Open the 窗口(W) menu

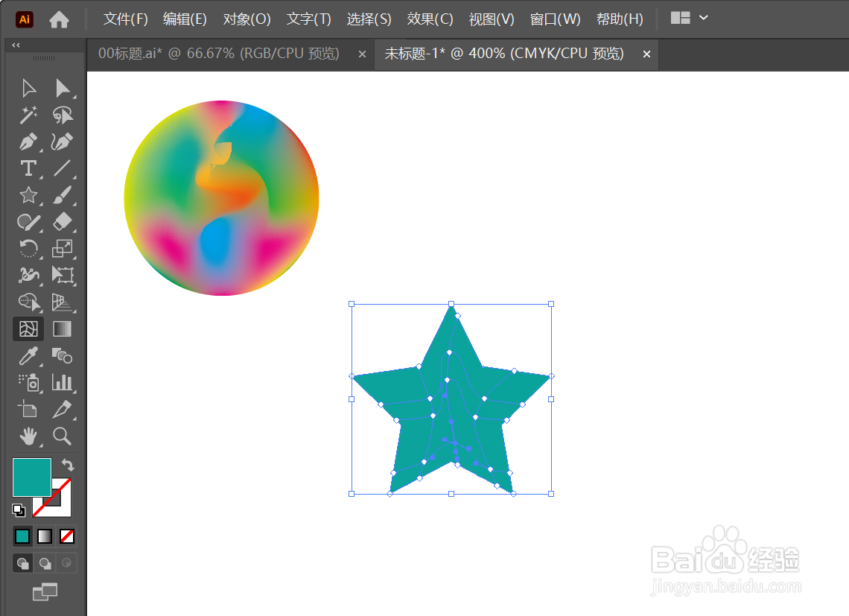555,19
